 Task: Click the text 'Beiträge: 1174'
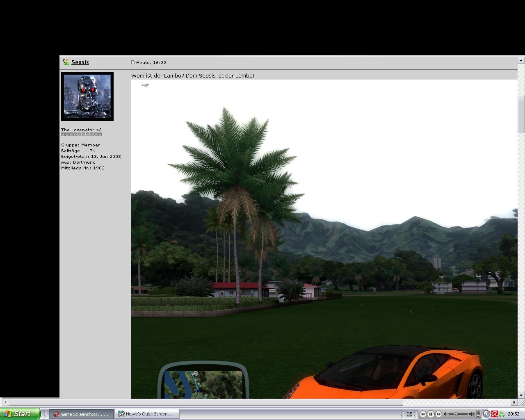78,151
